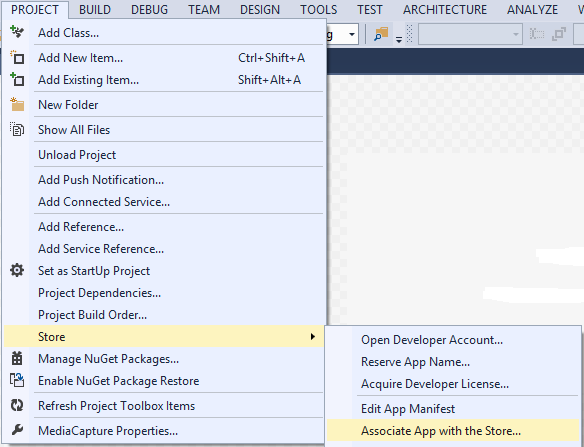Screen dimensions: 584x447
Task: Open the TEAM menu
Action: 204,9
